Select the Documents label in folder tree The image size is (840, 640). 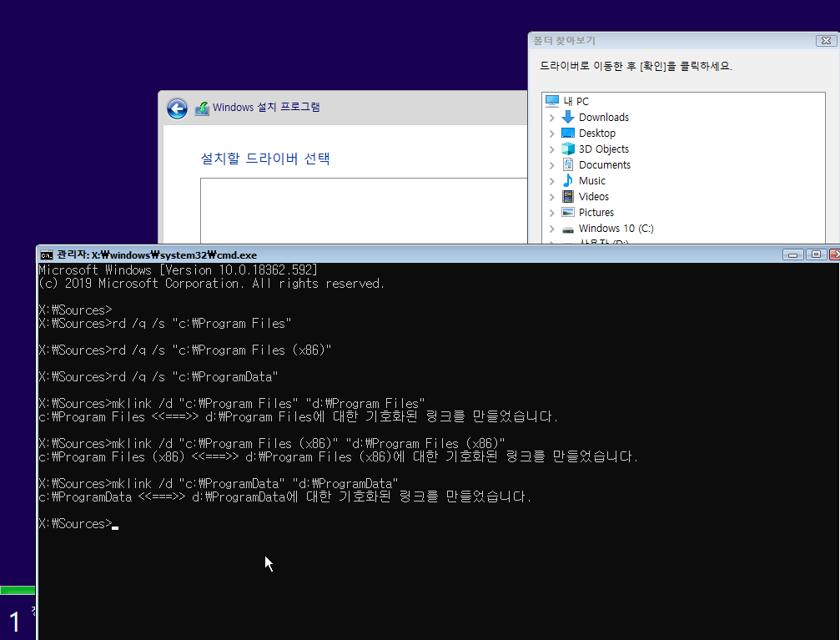pos(604,165)
